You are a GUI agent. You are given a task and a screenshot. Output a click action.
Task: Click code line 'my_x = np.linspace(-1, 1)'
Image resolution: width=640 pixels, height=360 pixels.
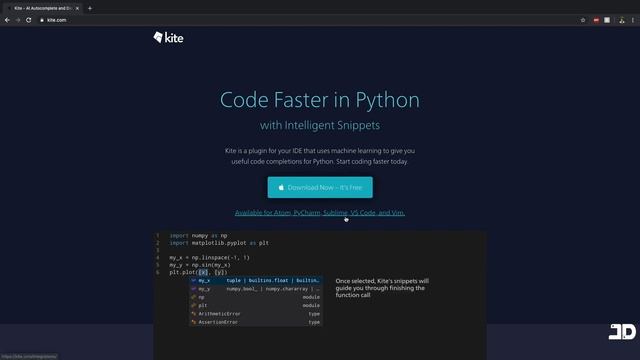click(209, 258)
